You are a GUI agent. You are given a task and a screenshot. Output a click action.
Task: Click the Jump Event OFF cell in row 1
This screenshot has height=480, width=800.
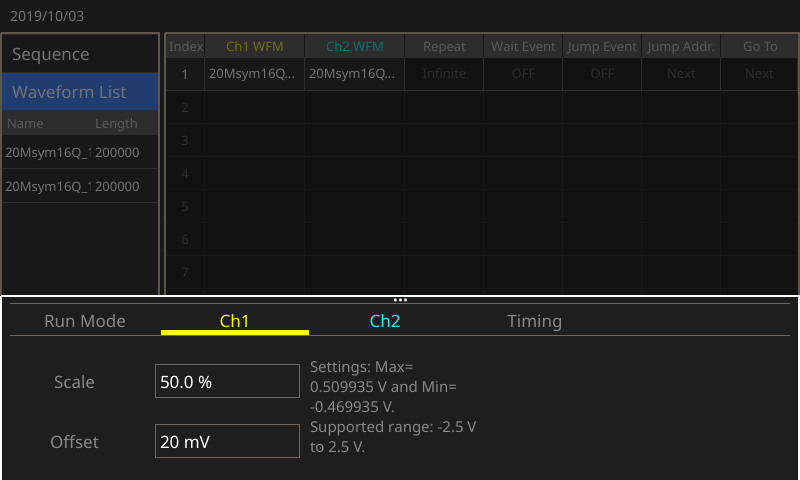(602, 74)
